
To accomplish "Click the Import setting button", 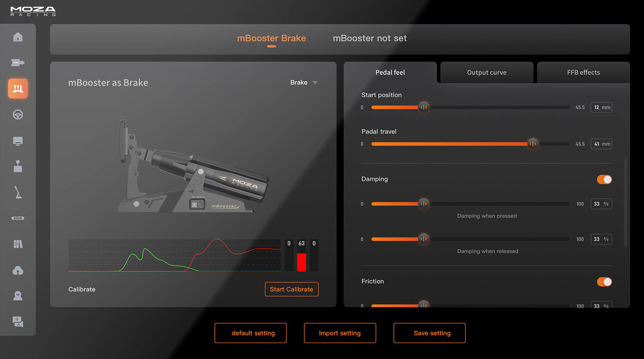I will point(340,333).
